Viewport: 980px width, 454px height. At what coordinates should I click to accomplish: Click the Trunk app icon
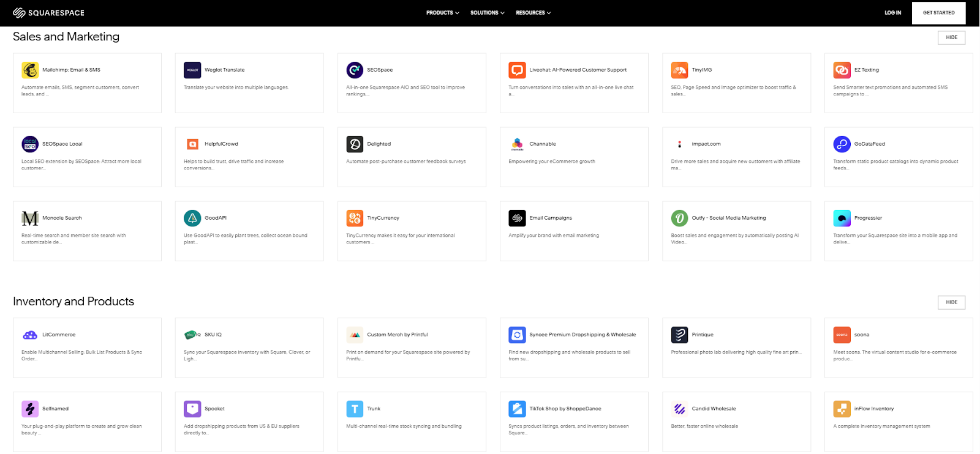pos(355,409)
